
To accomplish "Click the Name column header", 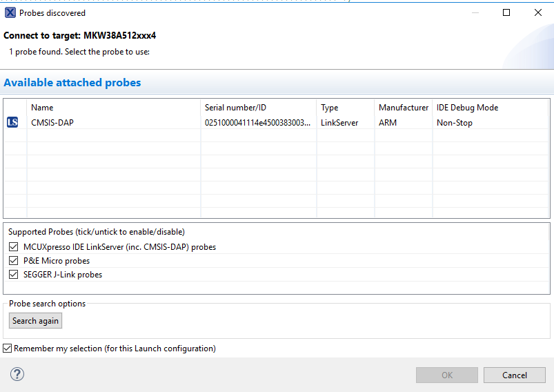I will coord(42,108).
